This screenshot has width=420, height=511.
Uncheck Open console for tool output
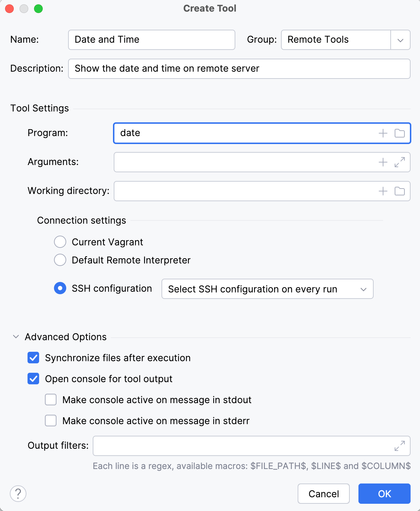(33, 379)
